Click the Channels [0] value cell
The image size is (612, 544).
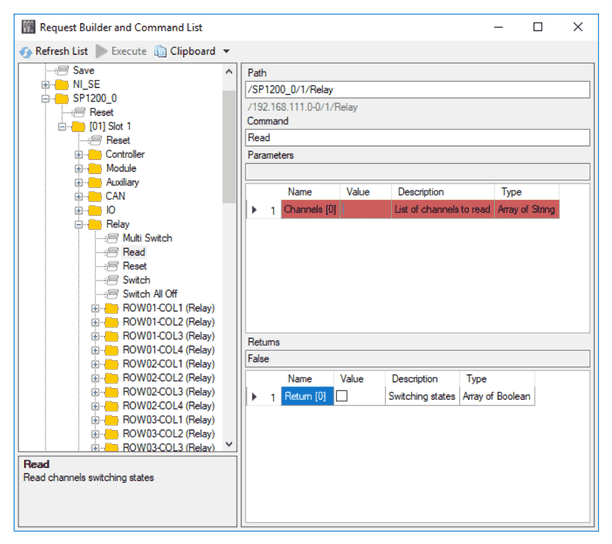point(366,210)
